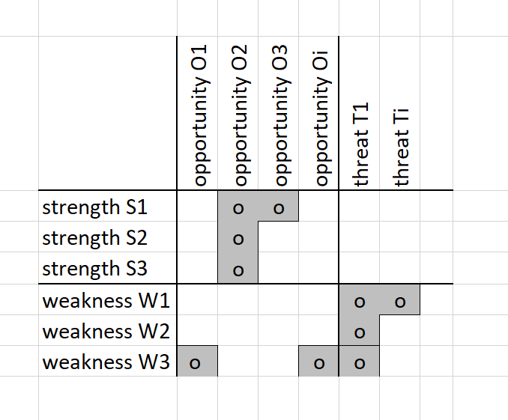Click the cell labeled 'weakness W3'

click(x=107, y=362)
